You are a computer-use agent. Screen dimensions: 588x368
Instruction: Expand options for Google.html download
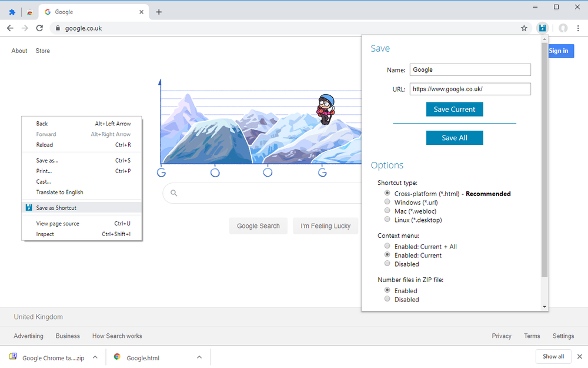pos(199,357)
